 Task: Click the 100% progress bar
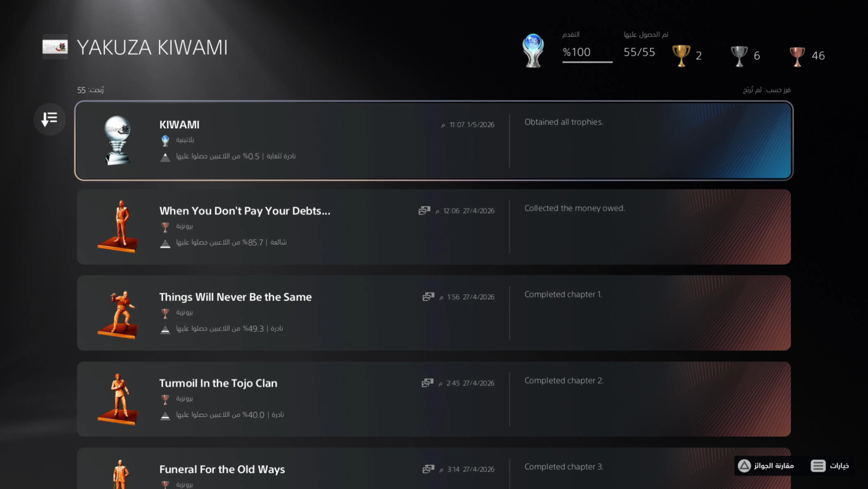tap(587, 62)
